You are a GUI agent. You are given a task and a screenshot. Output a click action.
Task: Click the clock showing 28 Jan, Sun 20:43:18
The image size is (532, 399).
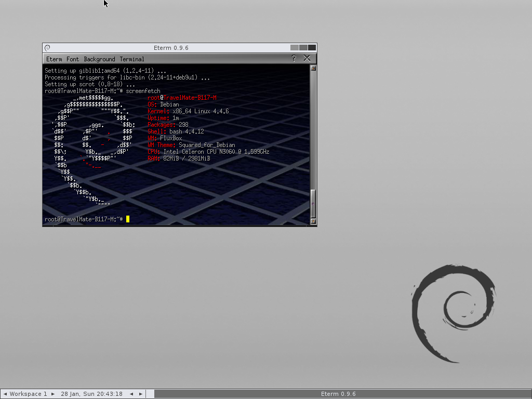tap(91, 394)
